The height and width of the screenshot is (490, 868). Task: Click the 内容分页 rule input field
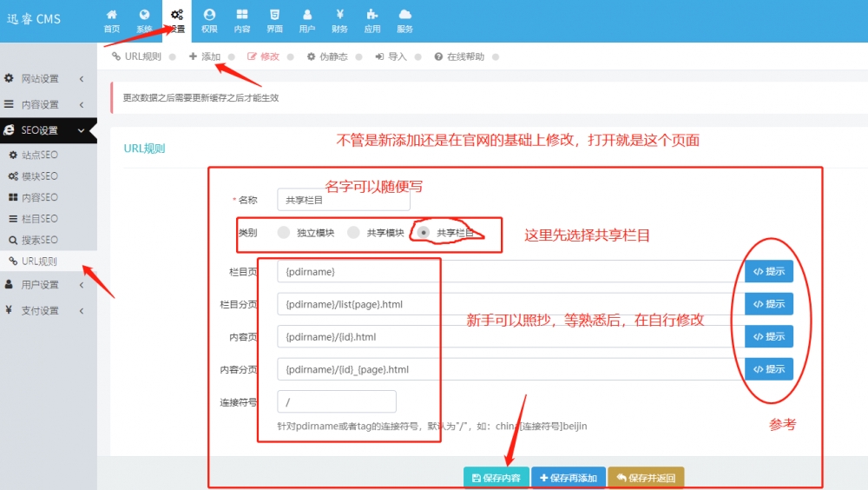pos(510,370)
